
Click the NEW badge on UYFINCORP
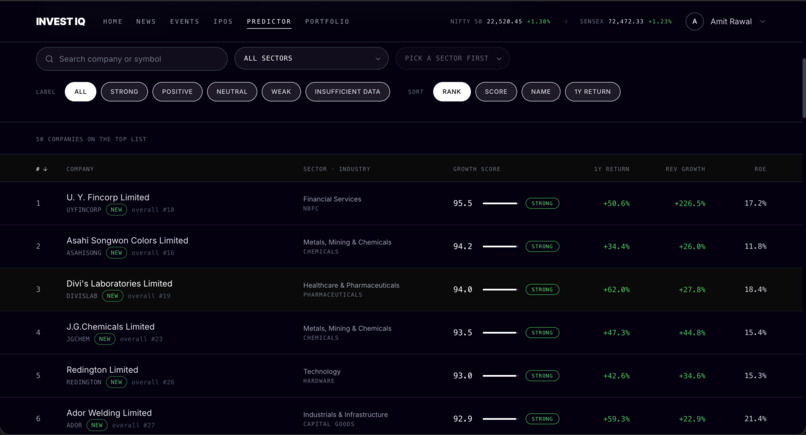pyautogui.click(x=116, y=210)
